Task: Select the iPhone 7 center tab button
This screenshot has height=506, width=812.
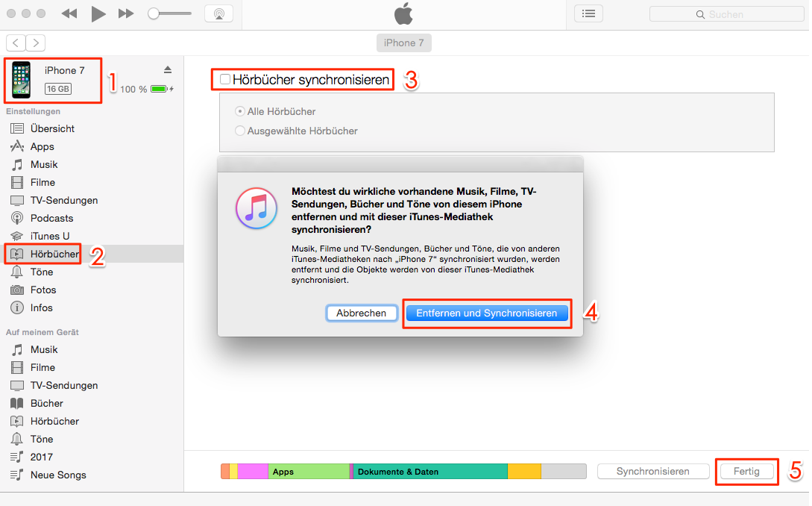Action: pyautogui.click(x=403, y=43)
